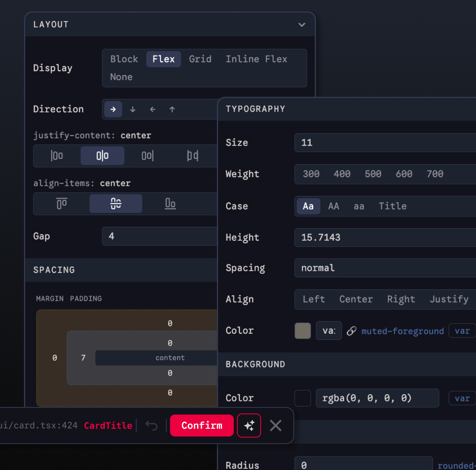
Task: Select align-items end icon
Action: (170, 204)
